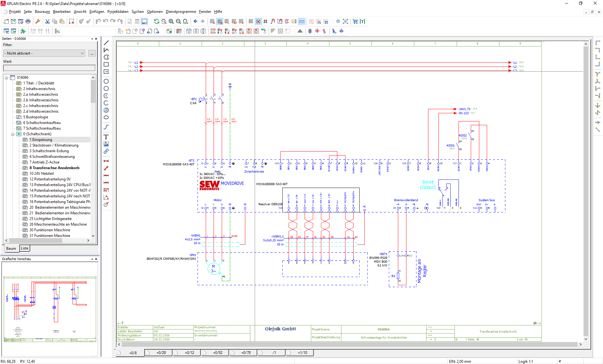
Task: Click the green refresh view icon
Action: pos(156,21)
